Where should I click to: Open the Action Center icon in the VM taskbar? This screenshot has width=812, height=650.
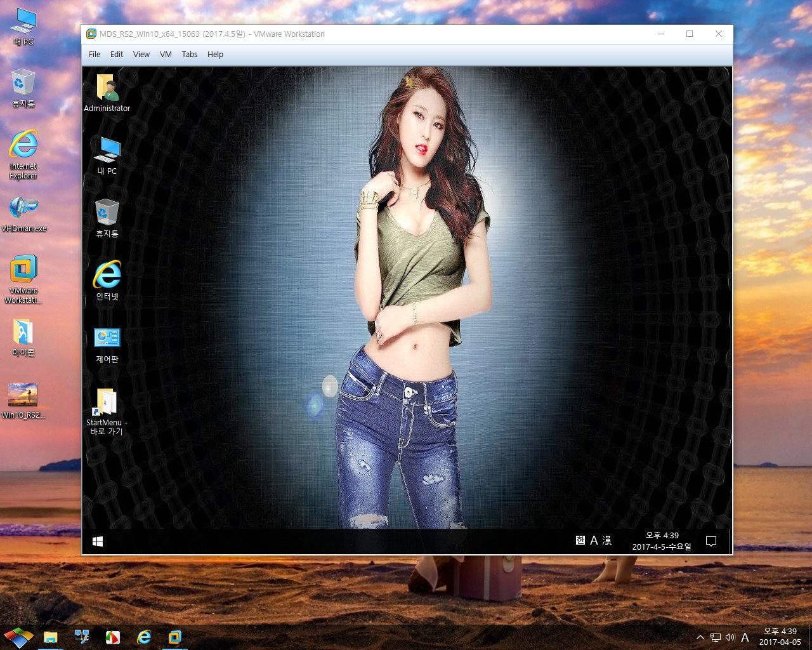pyautogui.click(x=711, y=541)
